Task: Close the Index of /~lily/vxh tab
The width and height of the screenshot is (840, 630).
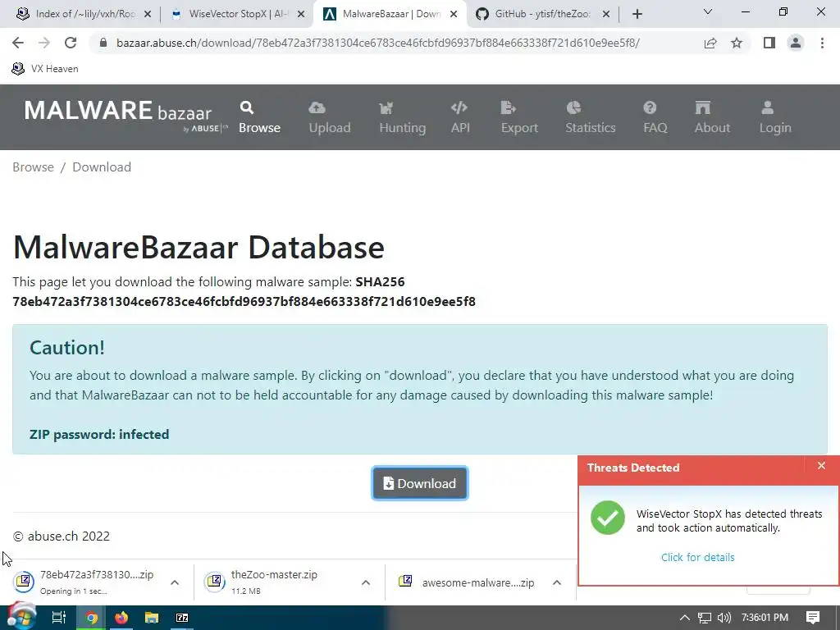Action: pyautogui.click(x=148, y=15)
